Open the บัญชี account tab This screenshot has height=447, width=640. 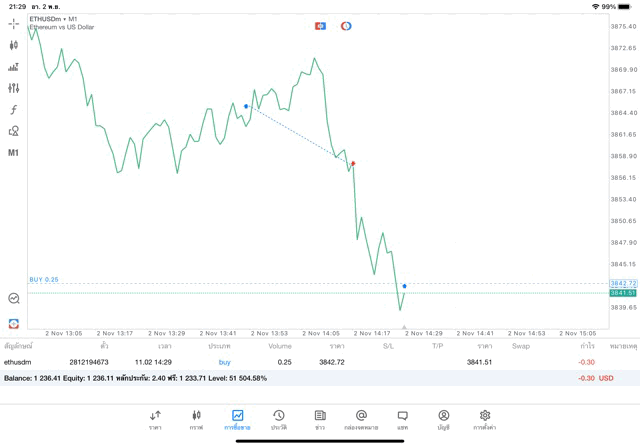click(443, 419)
